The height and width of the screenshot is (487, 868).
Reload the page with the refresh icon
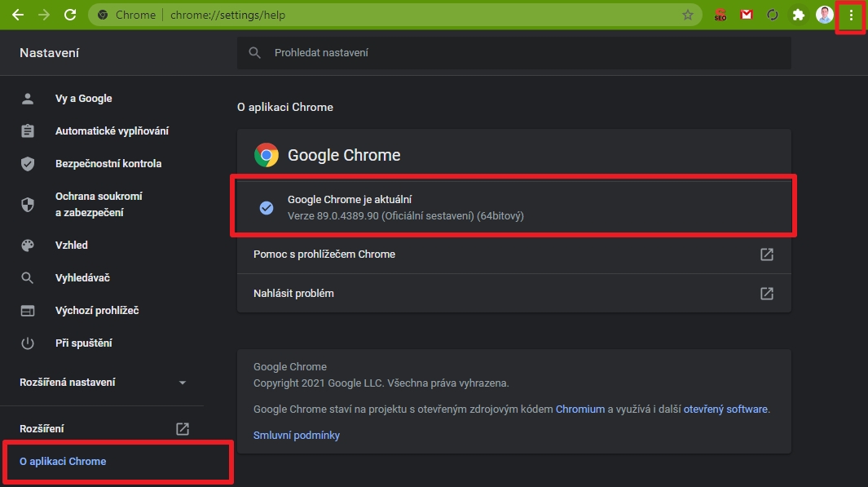(x=70, y=15)
